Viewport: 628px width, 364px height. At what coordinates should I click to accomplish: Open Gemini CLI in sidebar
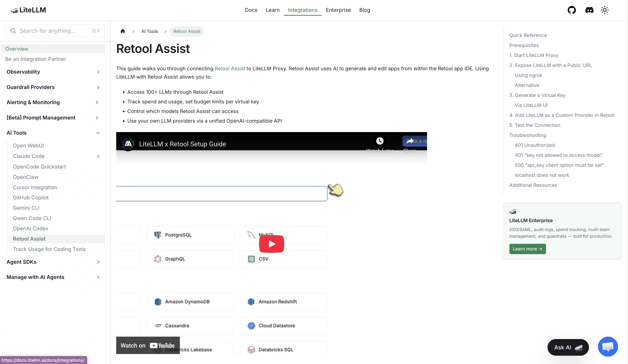pyautogui.click(x=26, y=208)
